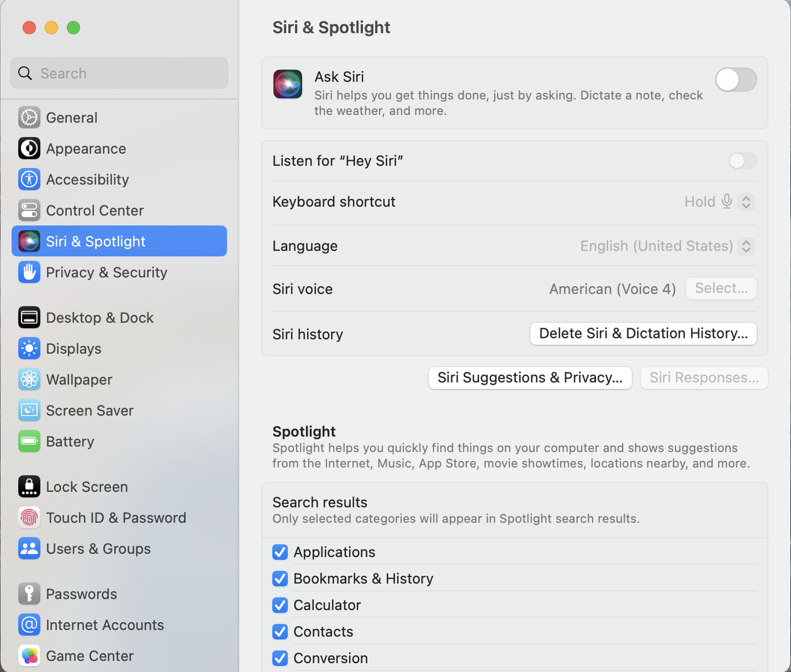Click the sidebar Search field

click(119, 73)
